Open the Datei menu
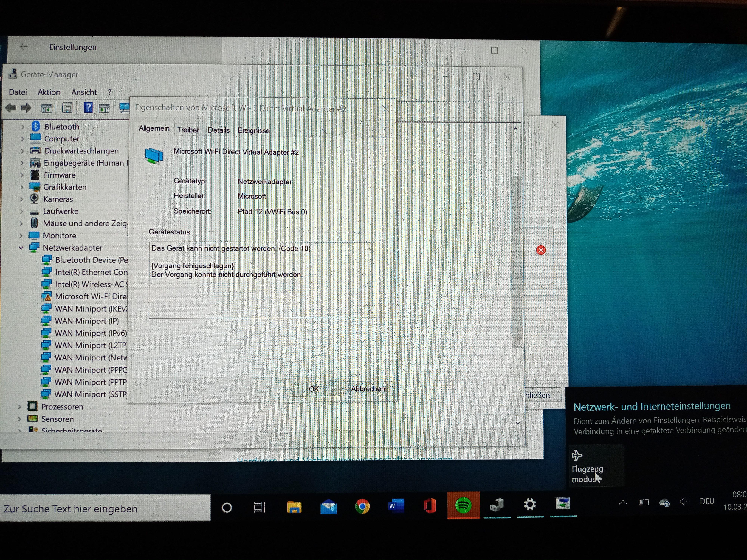747x560 pixels. 18,92
